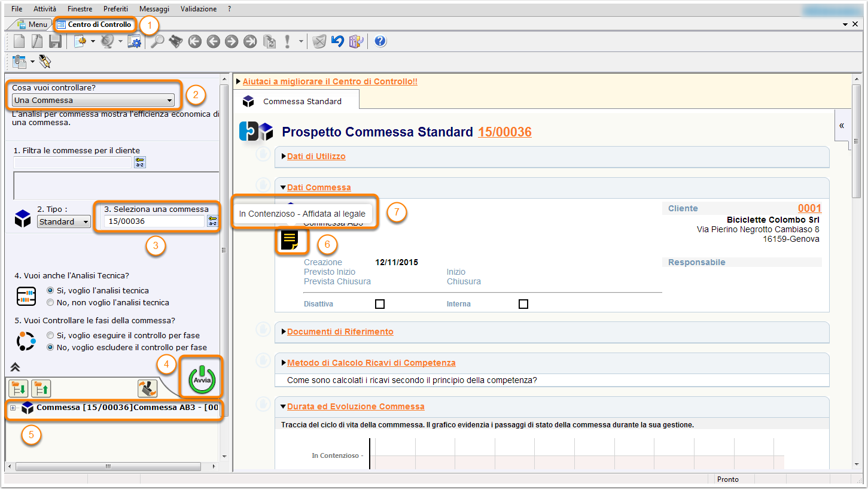Screen dimensions: 868x489
Task: Click the clipboard refresh toolbar icon
Action: click(x=270, y=41)
